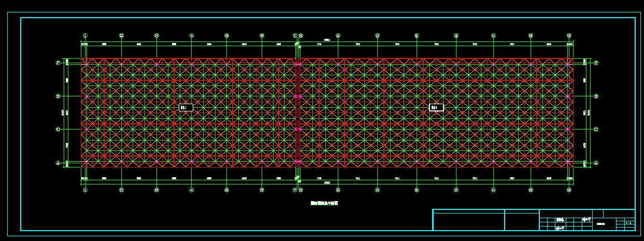Image resolution: width=644 pixels, height=241 pixels.
Task: Click the bottom-left axis bubble 1 below the plan
Action: point(85,190)
